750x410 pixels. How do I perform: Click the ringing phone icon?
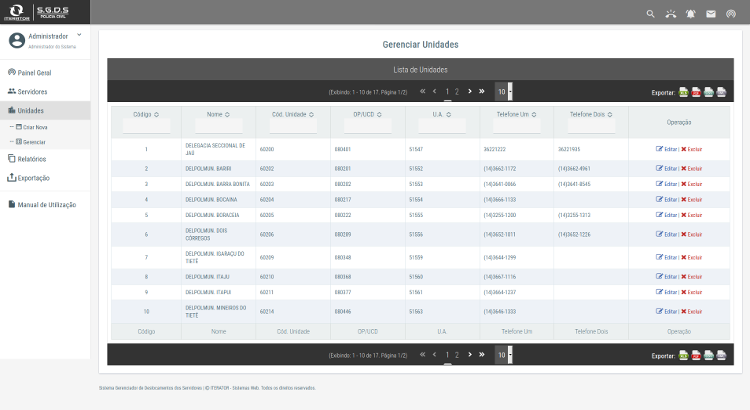pos(671,14)
